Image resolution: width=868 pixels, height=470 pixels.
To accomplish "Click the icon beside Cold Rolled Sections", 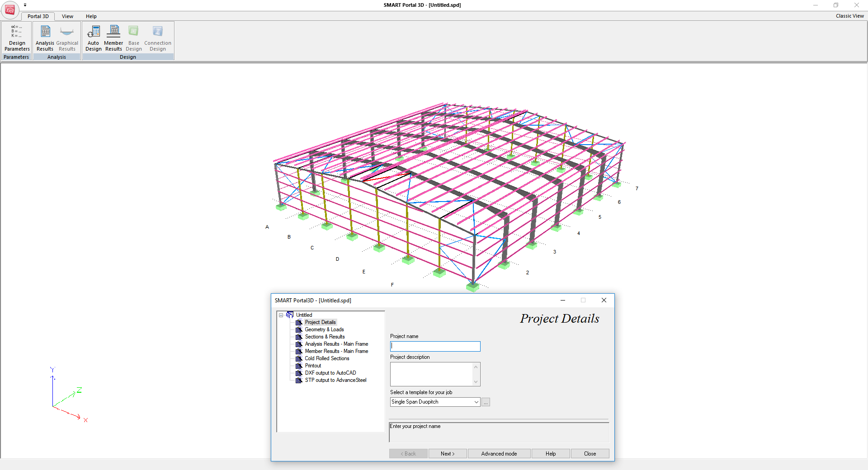I will (x=299, y=358).
